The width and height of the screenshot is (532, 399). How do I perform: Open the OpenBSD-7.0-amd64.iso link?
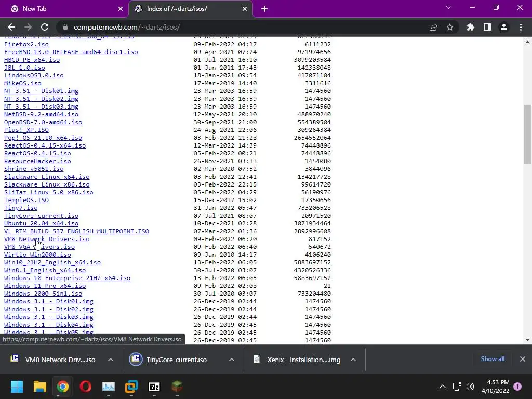43,122
